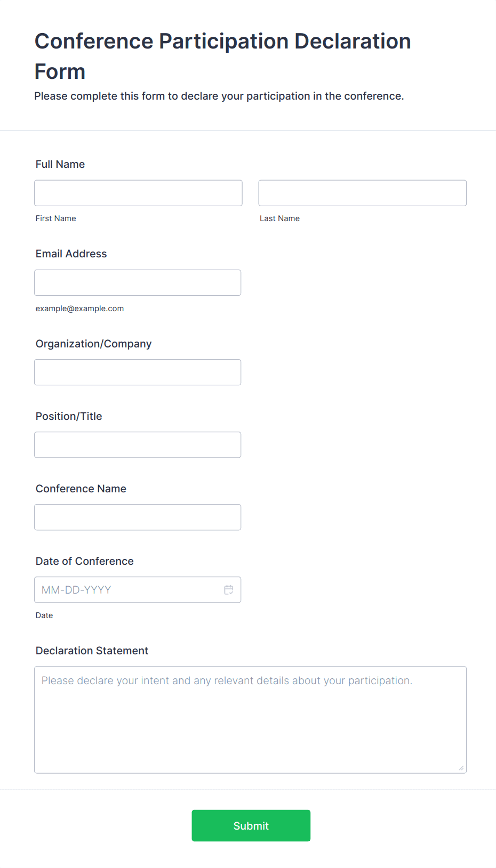The image size is (496, 868).
Task: Click the "Full Name" field label
Action: [60, 164]
